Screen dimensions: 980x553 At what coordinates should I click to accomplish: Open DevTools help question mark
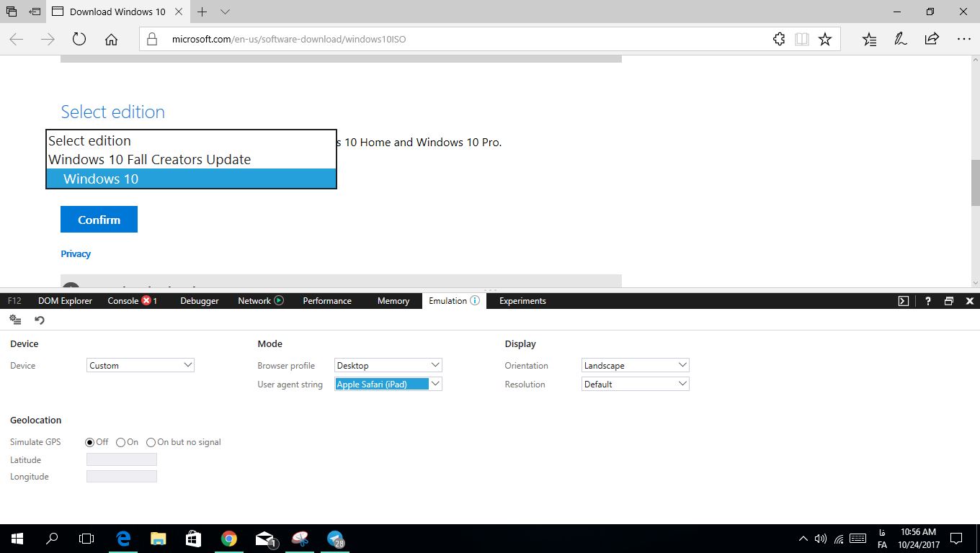[x=928, y=301]
